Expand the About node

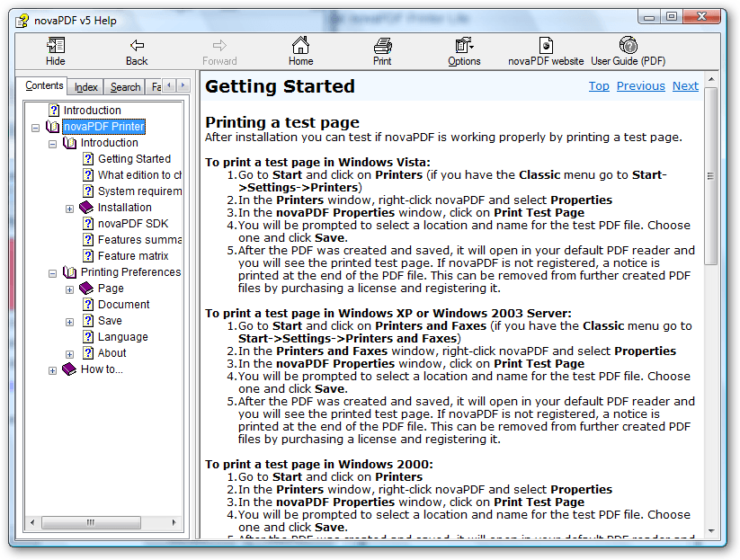point(69,354)
